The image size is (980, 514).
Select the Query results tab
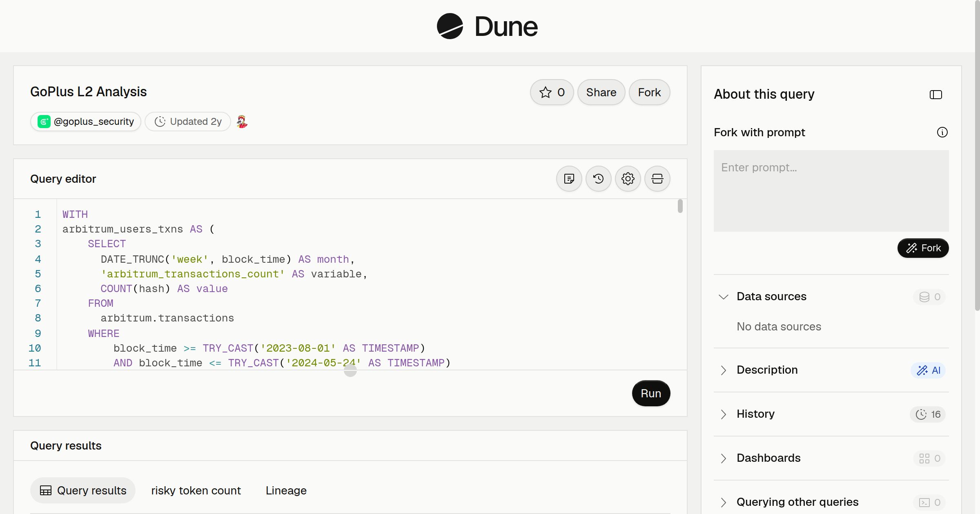pos(83,490)
